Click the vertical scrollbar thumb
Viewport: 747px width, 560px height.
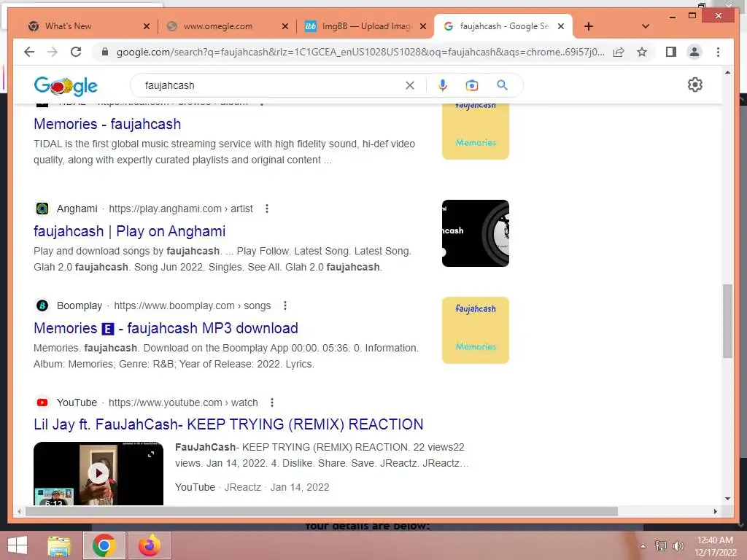727,321
